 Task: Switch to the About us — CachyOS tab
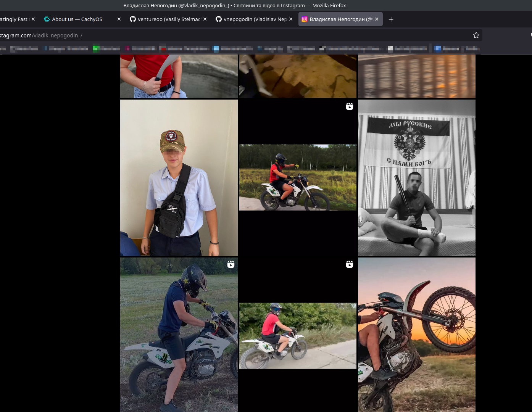77,19
